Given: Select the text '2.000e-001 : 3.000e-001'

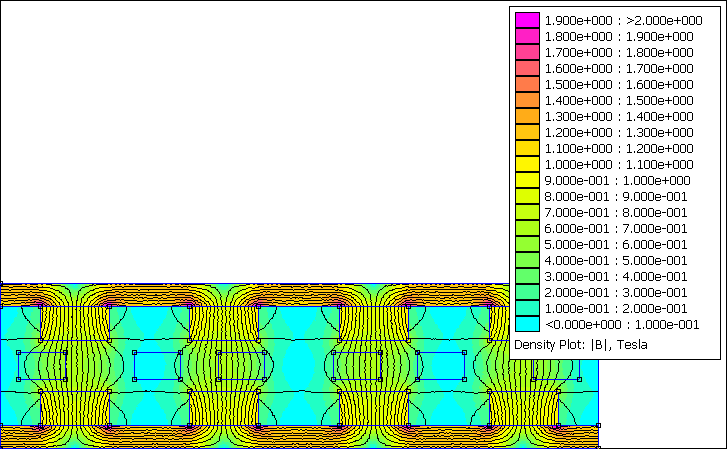Looking at the screenshot, I should (616, 292).
